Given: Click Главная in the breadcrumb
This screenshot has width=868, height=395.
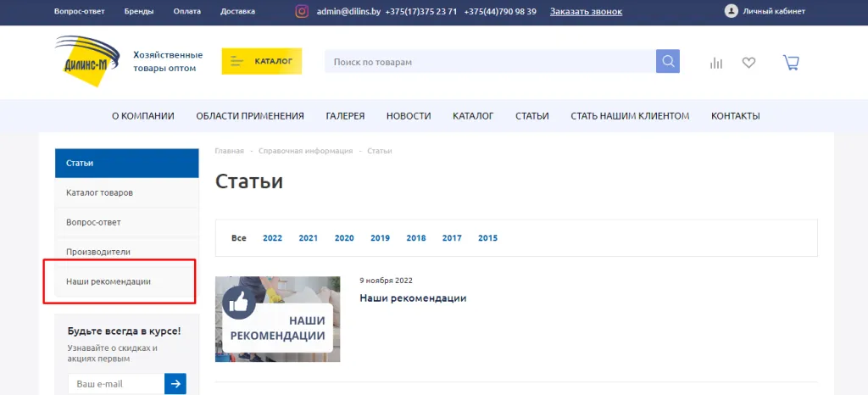Looking at the screenshot, I should [229, 151].
